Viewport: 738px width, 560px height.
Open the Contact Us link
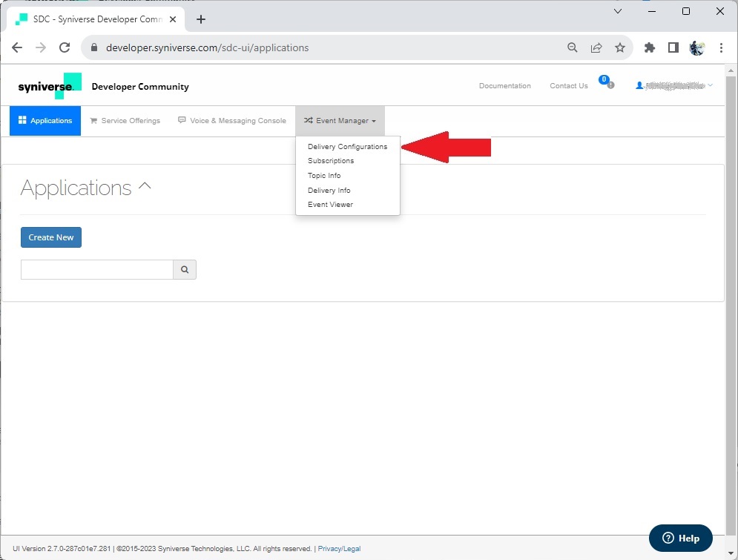click(569, 85)
